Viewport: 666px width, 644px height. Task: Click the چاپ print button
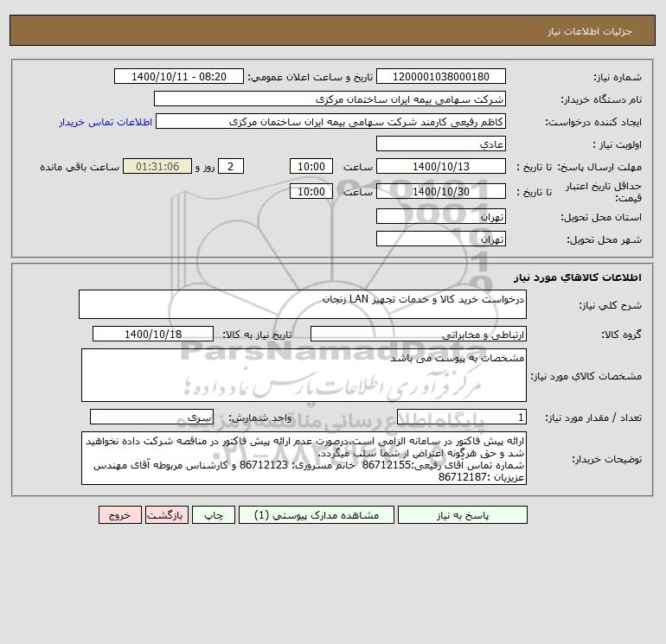pos(214,515)
